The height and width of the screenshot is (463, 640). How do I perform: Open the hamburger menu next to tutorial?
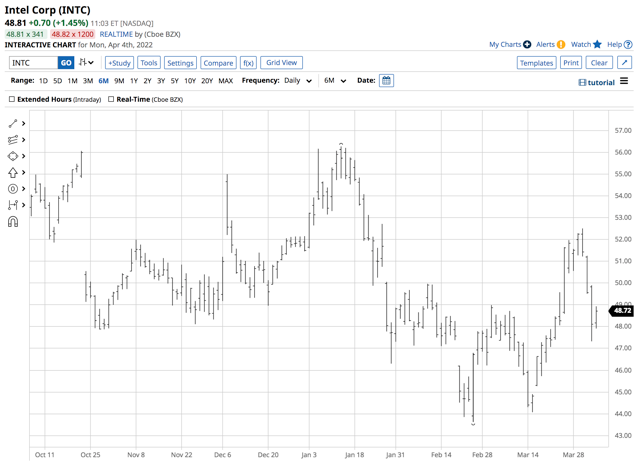click(x=624, y=81)
